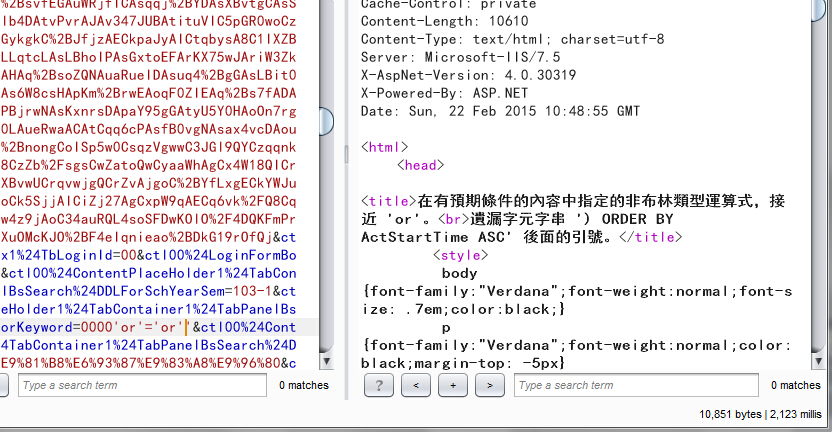Click the help question mark button

379,385
